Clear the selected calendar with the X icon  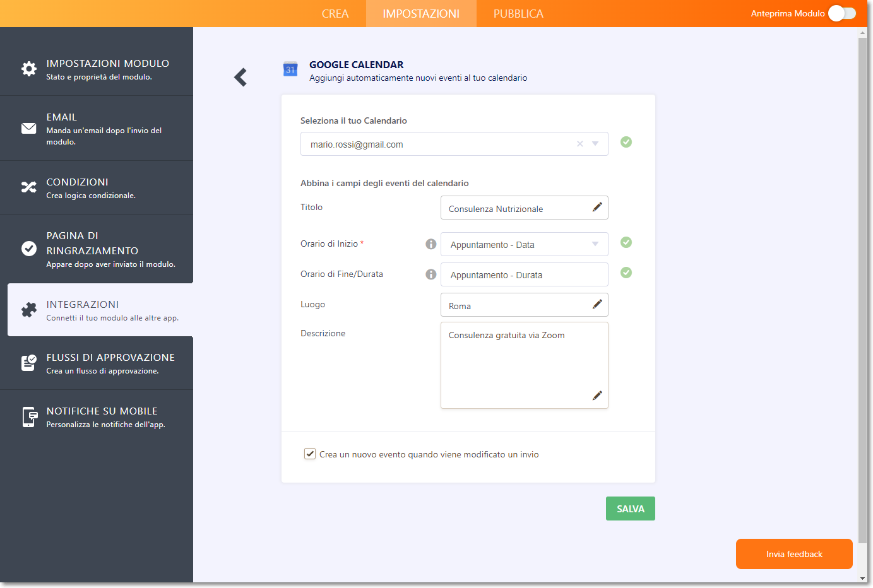tap(579, 144)
